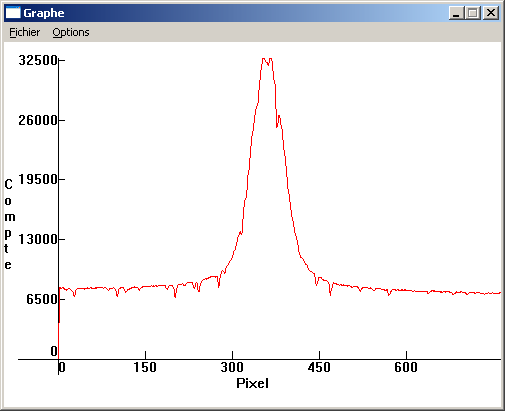This screenshot has width=505, height=411.
Task: Close the Graphe window
Action: (x=491, y=13)
